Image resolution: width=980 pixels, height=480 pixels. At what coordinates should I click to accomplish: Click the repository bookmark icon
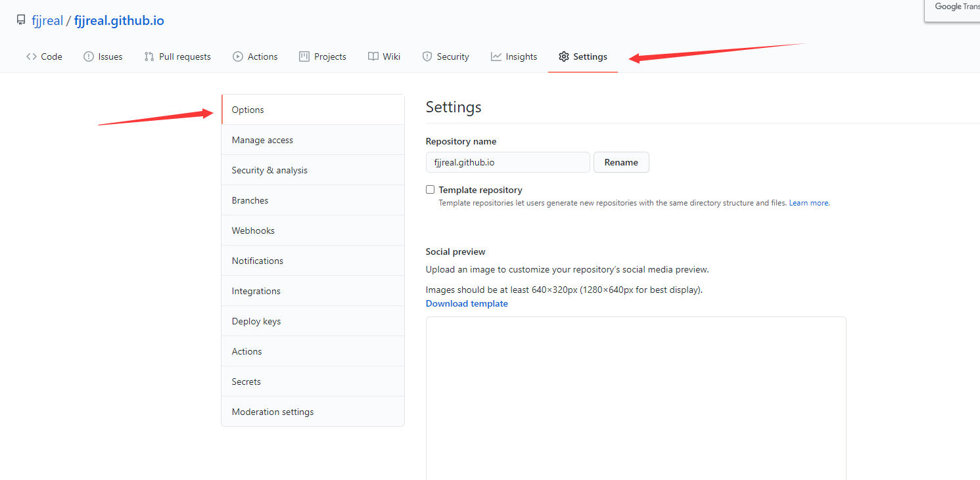[20, 20]
